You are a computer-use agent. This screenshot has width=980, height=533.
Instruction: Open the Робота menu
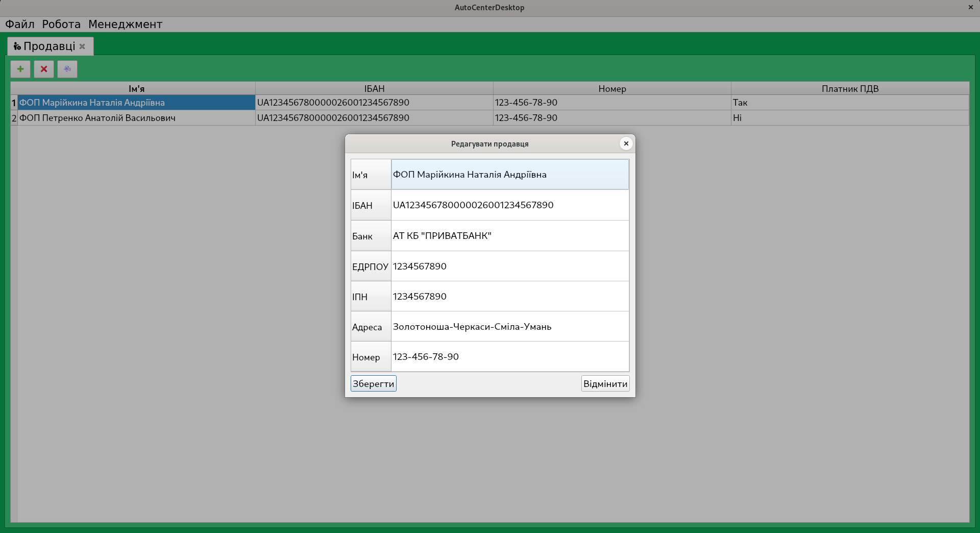(61, 24)
